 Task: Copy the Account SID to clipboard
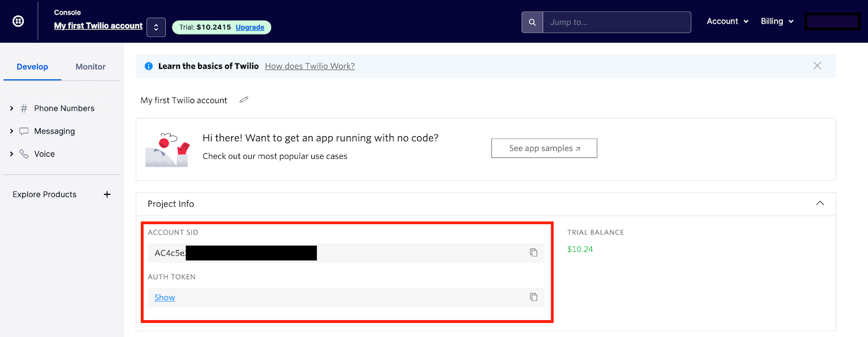pos(533,252)
